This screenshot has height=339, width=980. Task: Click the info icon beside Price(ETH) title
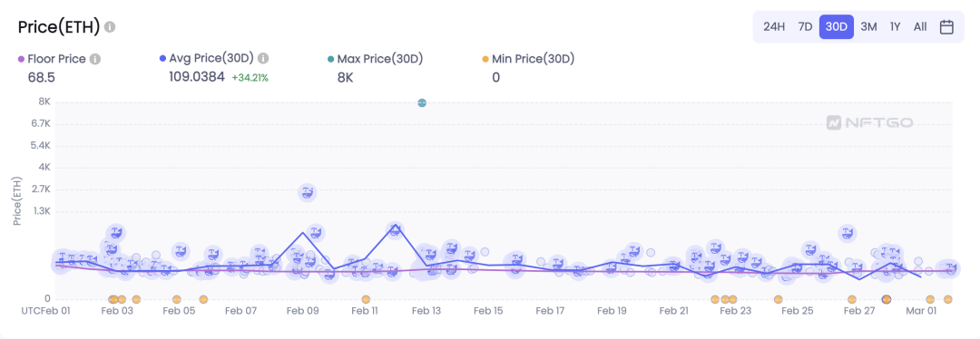click(x=110, y=27)
